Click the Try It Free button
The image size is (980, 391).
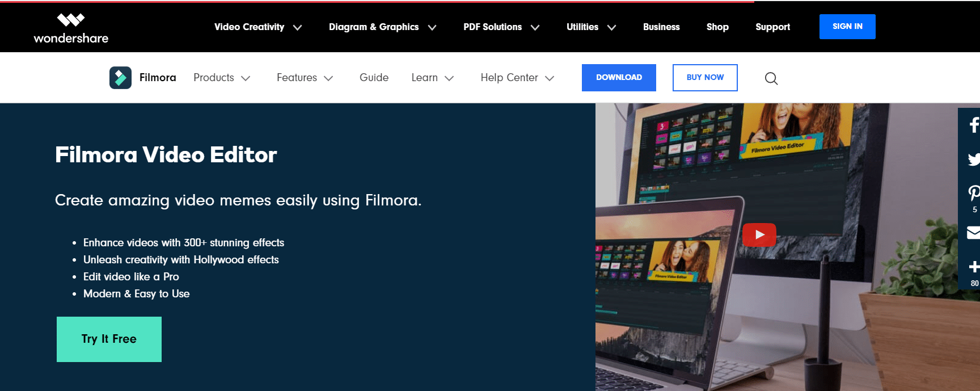coord(109,339)
